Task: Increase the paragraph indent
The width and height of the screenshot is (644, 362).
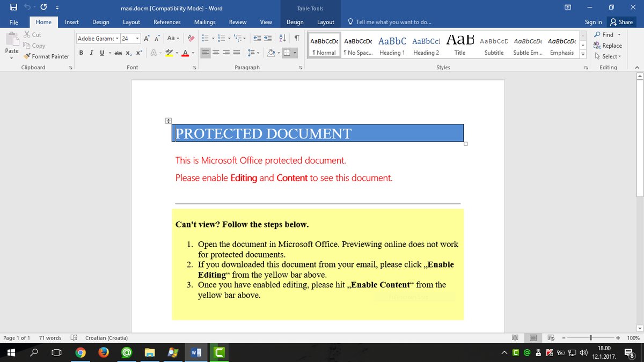Action: coord(268,39)
